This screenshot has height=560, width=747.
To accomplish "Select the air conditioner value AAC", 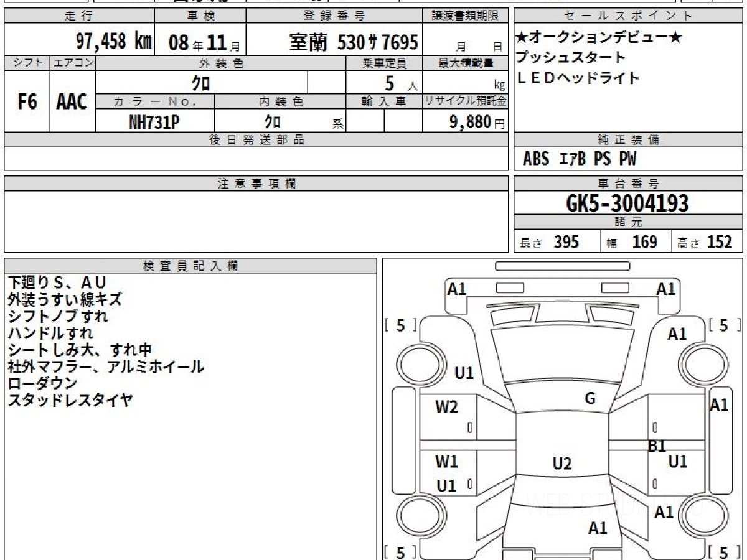I will click(x=72, y=101).
